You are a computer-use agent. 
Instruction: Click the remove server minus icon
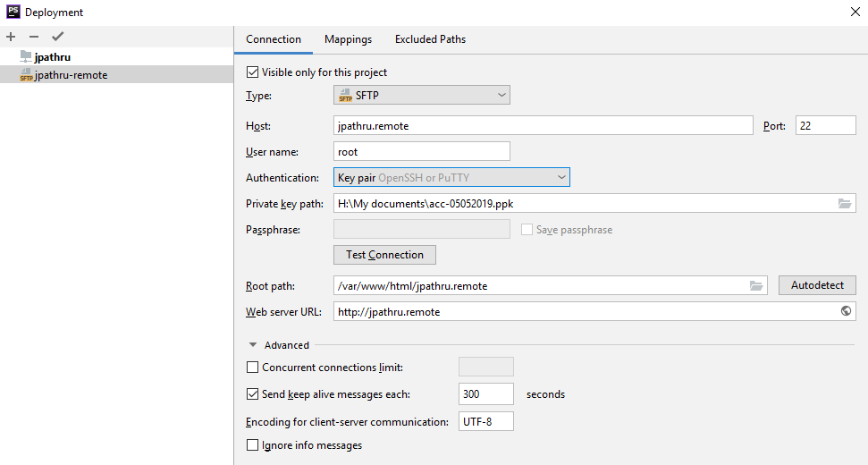[x=34, y=37]
